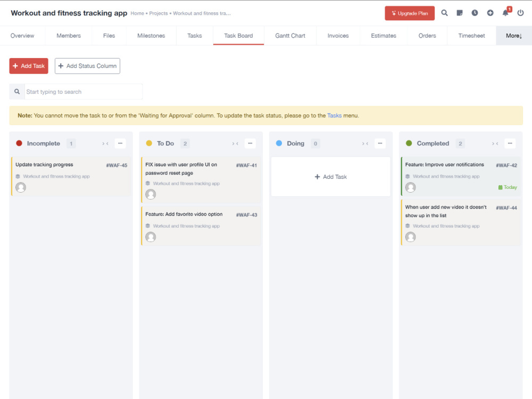Click the Projects breadcrumb link
Screen dimensions: 532x399
159,14
